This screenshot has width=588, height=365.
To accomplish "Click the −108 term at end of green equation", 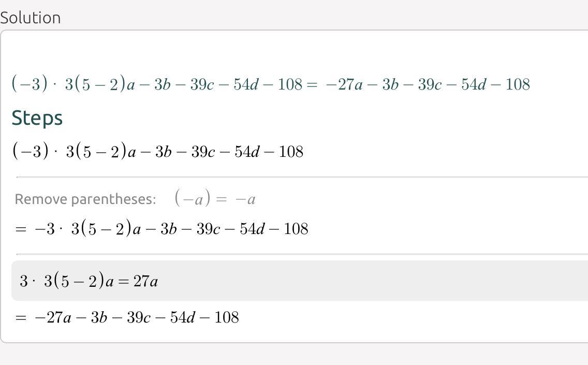I will pos(511,84).
